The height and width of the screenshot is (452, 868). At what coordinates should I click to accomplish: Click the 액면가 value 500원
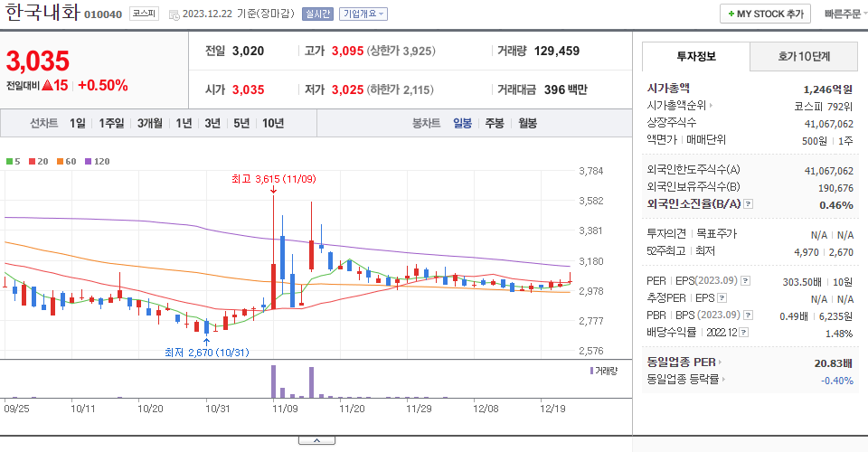point(815,141)
